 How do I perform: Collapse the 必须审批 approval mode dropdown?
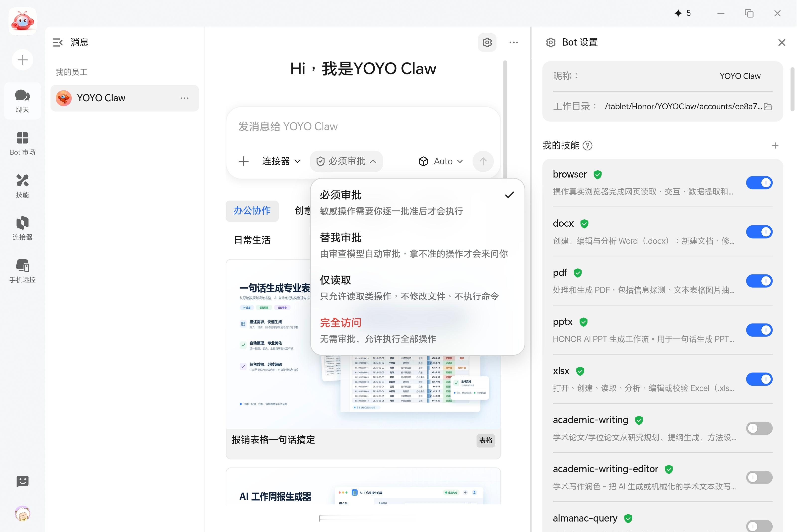(x=346, y=161)
